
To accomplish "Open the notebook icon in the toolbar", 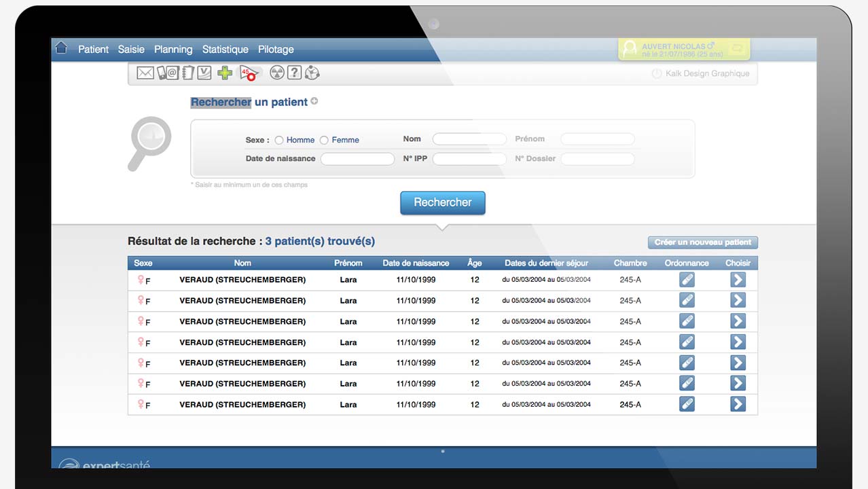I will tap(187, 73).
